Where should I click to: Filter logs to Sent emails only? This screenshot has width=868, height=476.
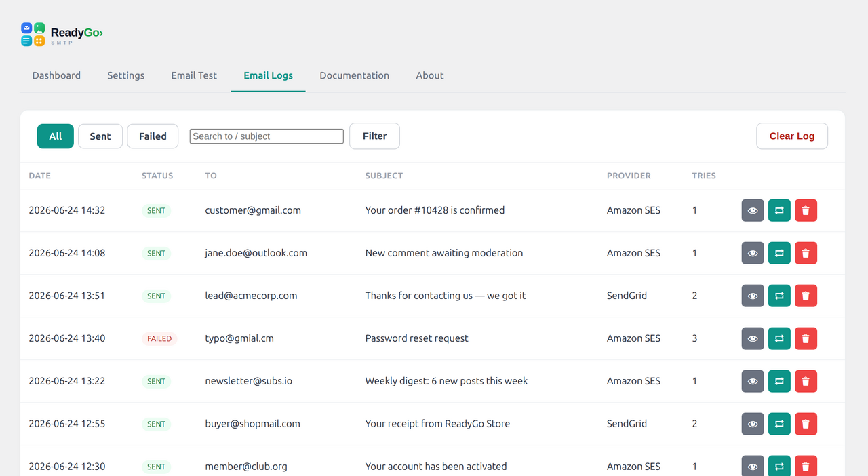click(x=100, y=136)
